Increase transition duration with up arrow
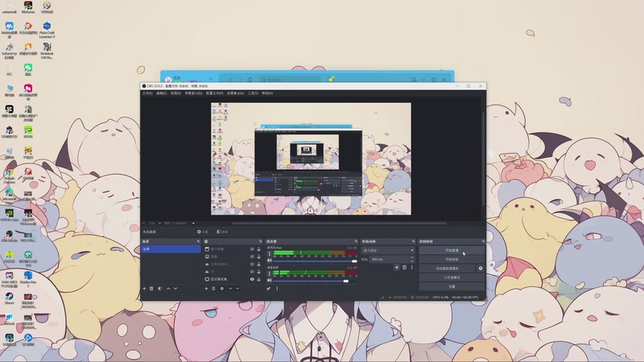The width and height of the screenshot is (644, 362). click(x=412, y=257)
